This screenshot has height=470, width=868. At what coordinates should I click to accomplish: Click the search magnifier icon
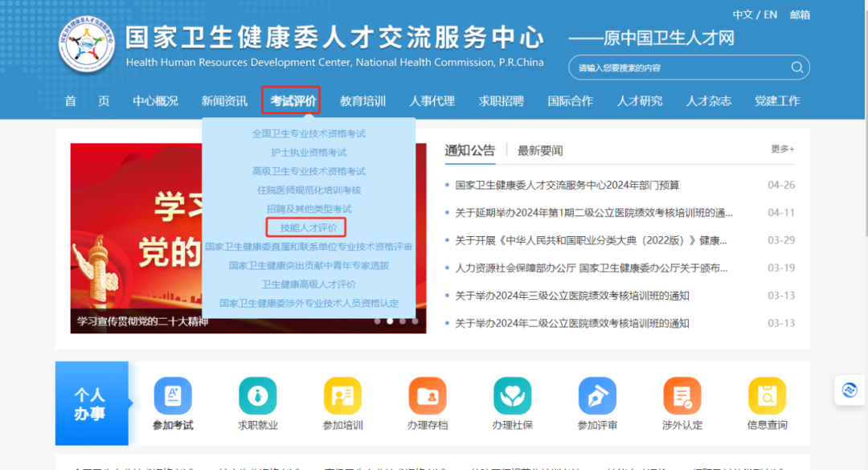click(796, 67)
